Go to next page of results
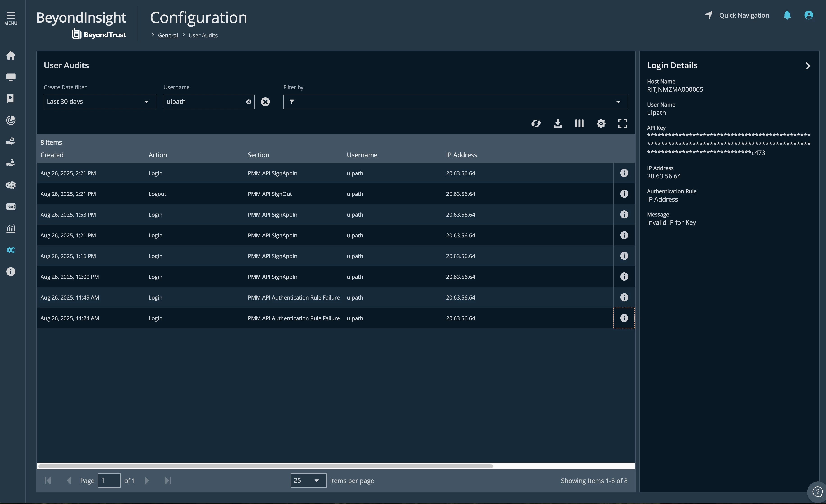This screenshot has width=826, height=504. [146, 481]
